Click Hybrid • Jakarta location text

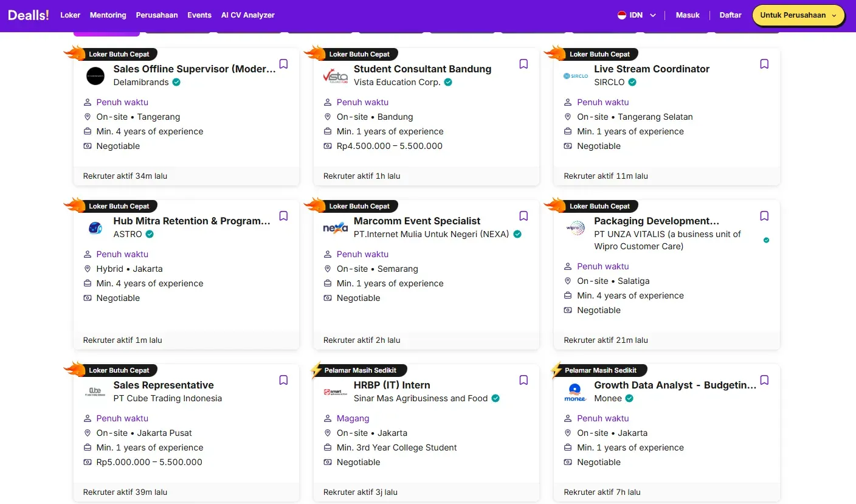tap(129, 269)
